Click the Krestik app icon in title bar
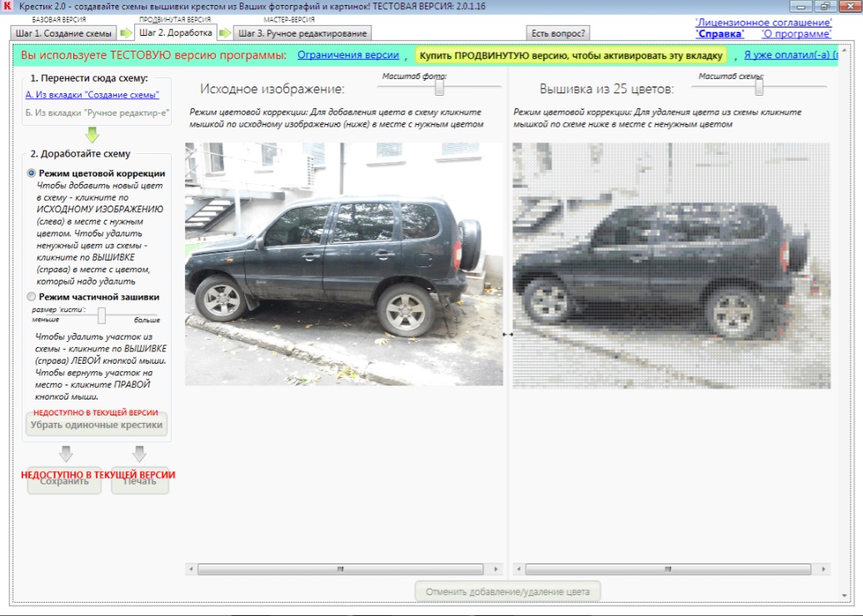The width and height of the screenshot is (863, 616). click(8, 7)
